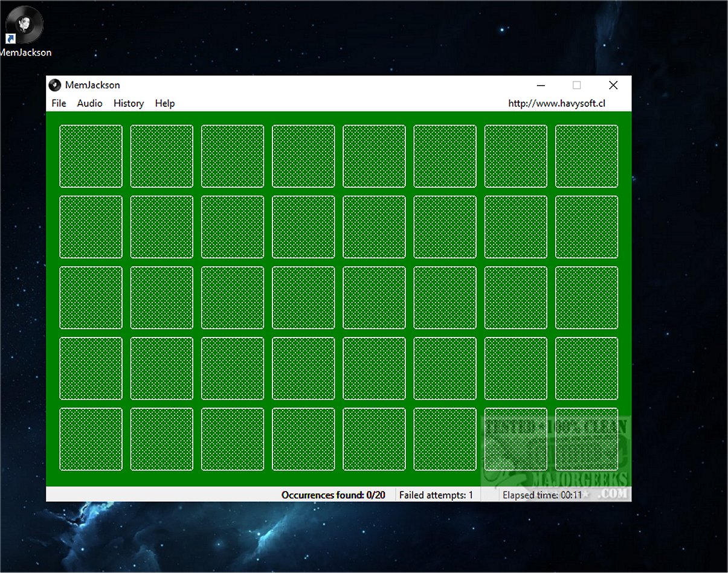This screenshot has width=728, height=573.
Task: Click the Occurrences found status panel
Action: pos(333,495)
